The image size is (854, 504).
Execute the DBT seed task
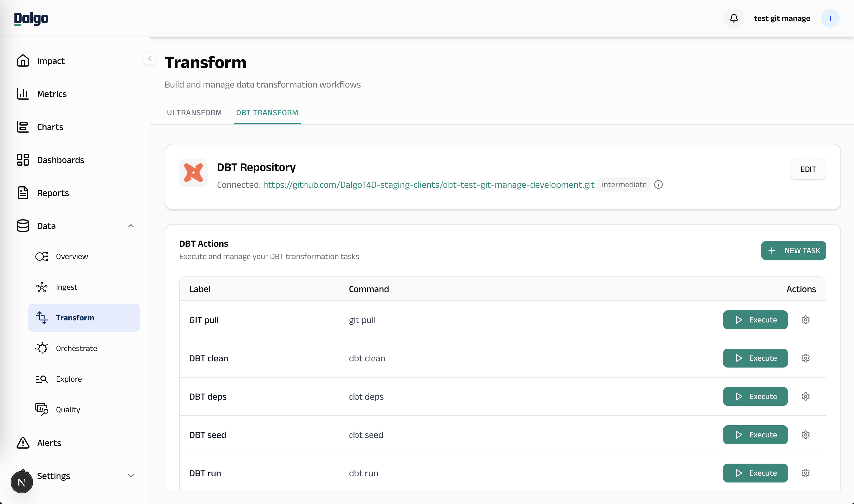[x=755, y=435]
